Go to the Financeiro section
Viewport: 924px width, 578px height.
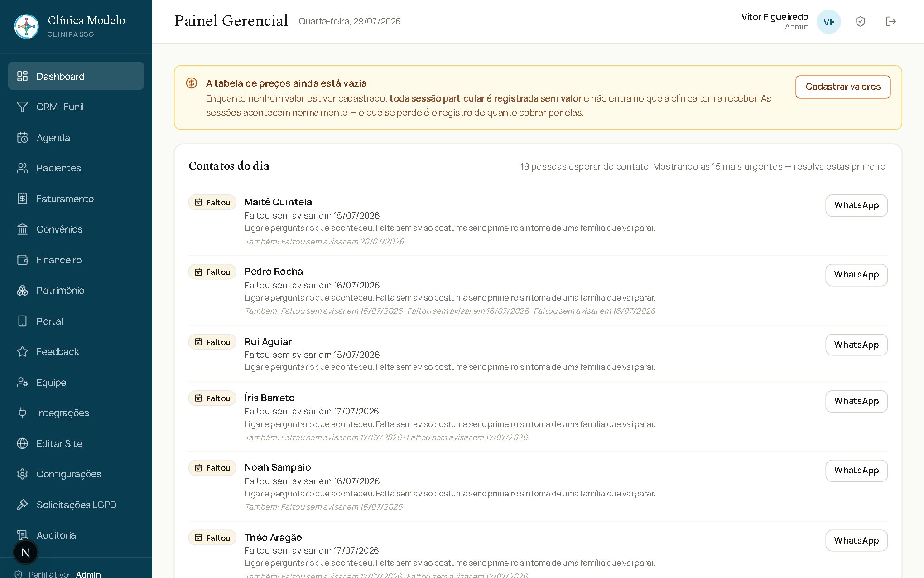pos(76,260)
